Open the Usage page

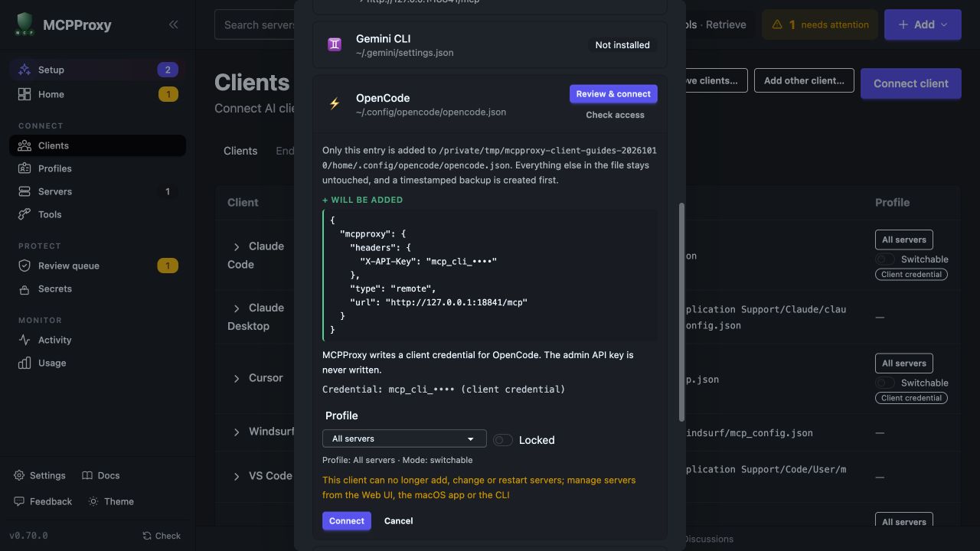(x=97, y=363)
